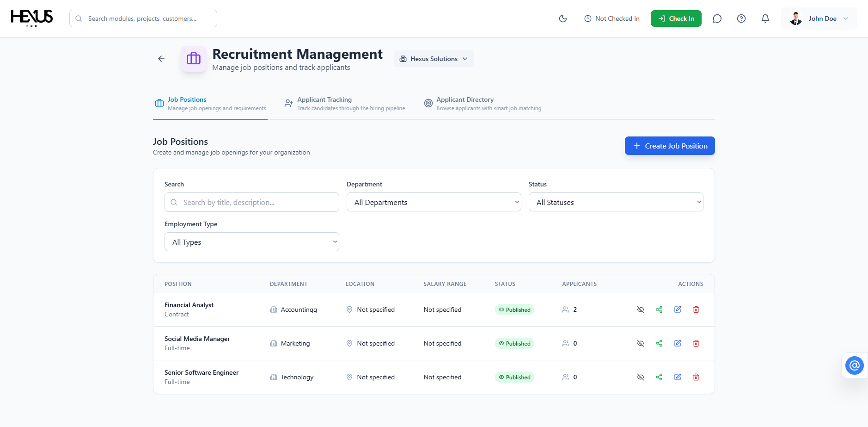Click applicant count 2 for Financial Analyst
Image resolution: width=868 pixels, height=427 pixels.
click(x=575, y=309)
